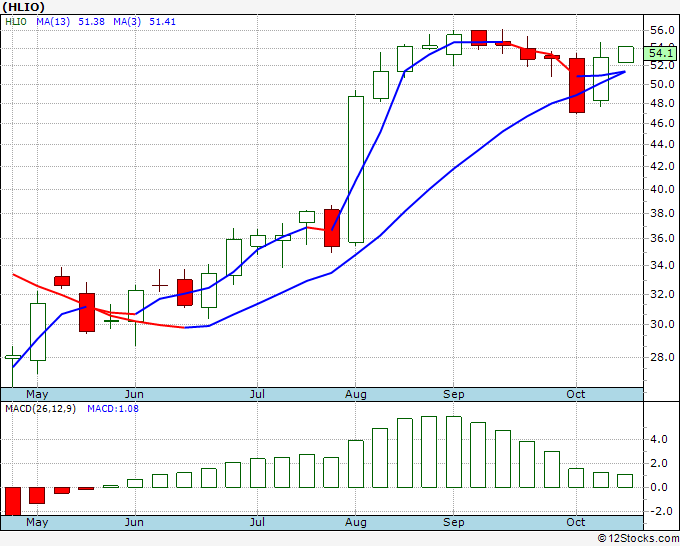Click the last white candle in October
The height and width of the screenshot is (546, 680).
(626, 54)
